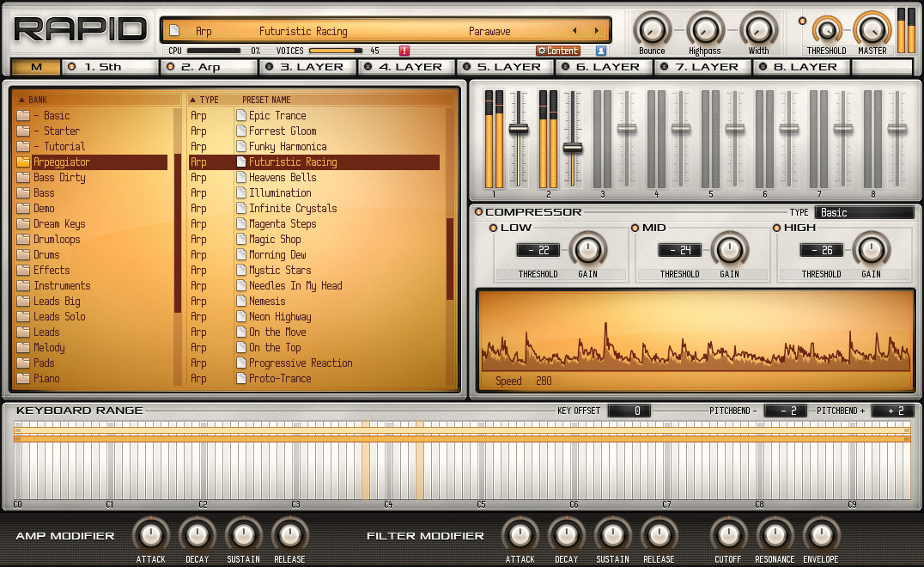Switch to the 6. LAYER tab

pyautogui.click(x=605, y=67)
